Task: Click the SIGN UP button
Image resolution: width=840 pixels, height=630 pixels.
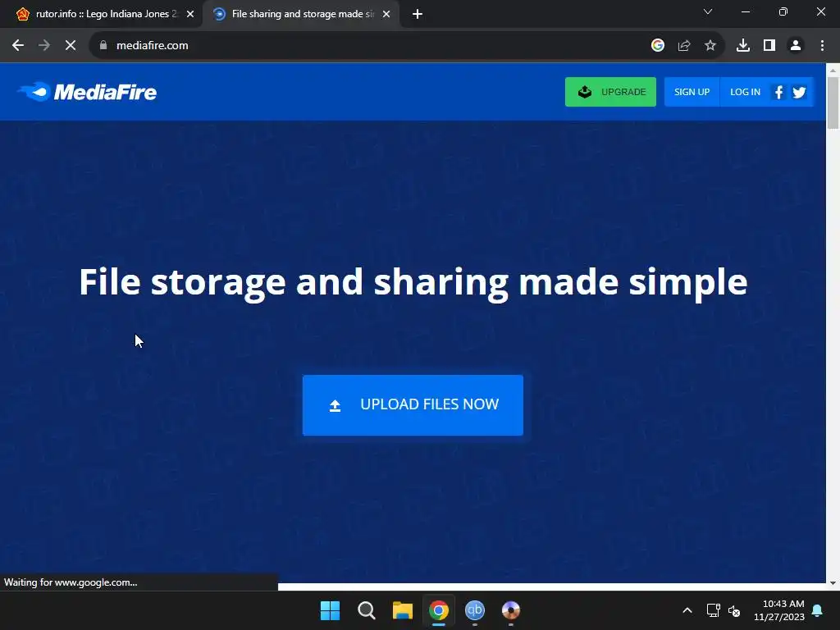Action: click(x=692, y=92)
